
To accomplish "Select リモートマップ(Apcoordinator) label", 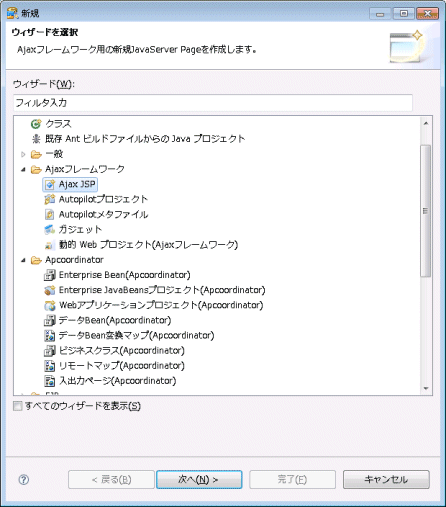I will coord(122,366).
